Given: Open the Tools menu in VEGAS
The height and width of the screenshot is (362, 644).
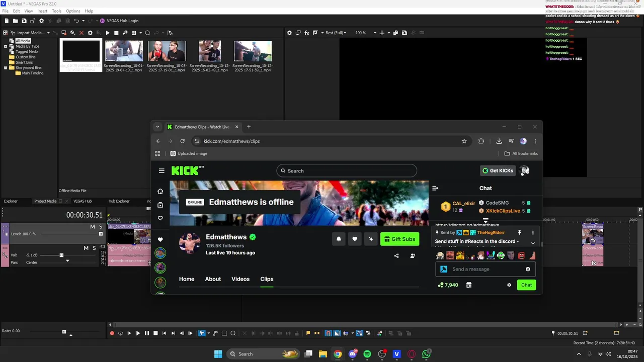Looking at the screenshot, I should click(x=56, y=11).
